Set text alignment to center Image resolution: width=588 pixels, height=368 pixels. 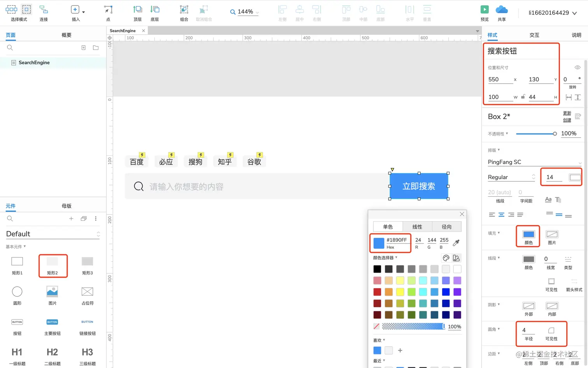501,215
